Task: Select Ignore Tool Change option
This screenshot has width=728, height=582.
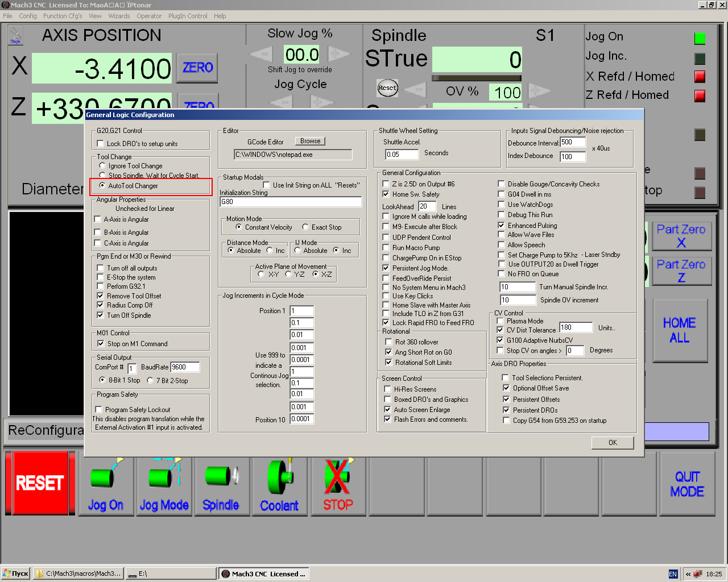Action: tap(102, 166)
